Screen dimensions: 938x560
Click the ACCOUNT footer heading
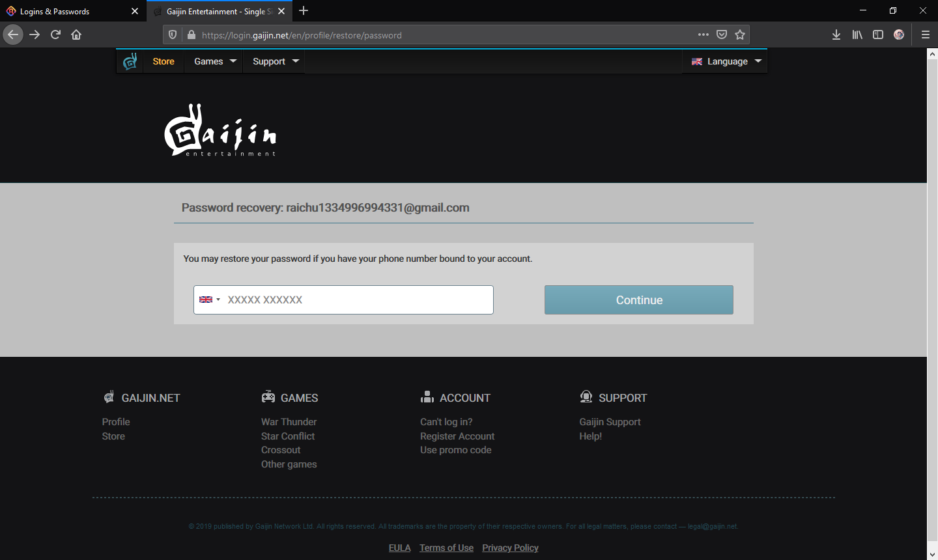(465, 398)
